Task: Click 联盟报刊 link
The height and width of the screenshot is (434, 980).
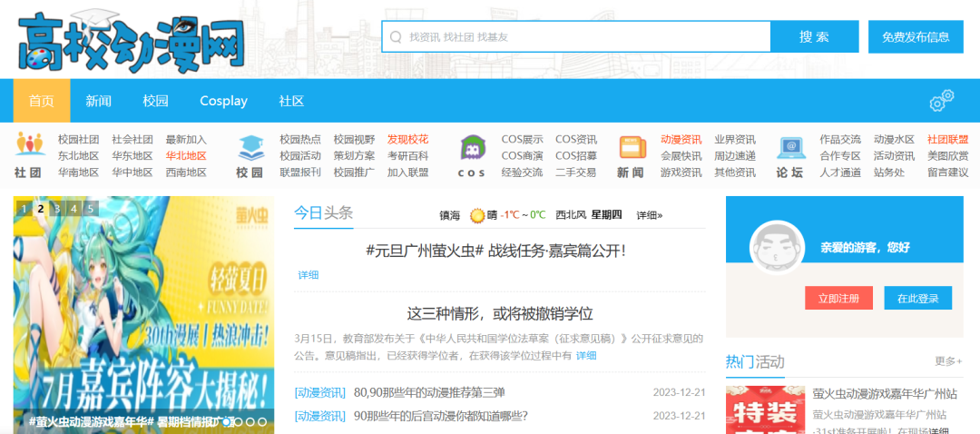Action: tap(300, 172)
